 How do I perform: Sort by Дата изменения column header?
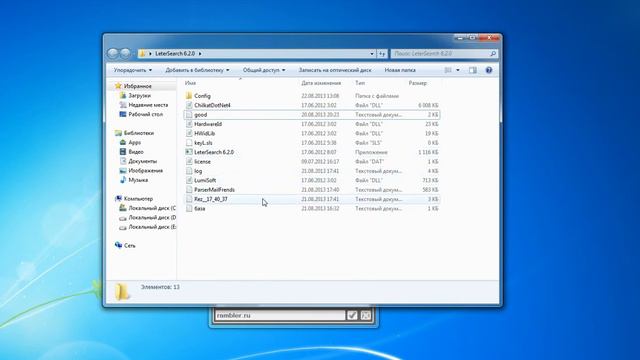click(x=321, y=83)
